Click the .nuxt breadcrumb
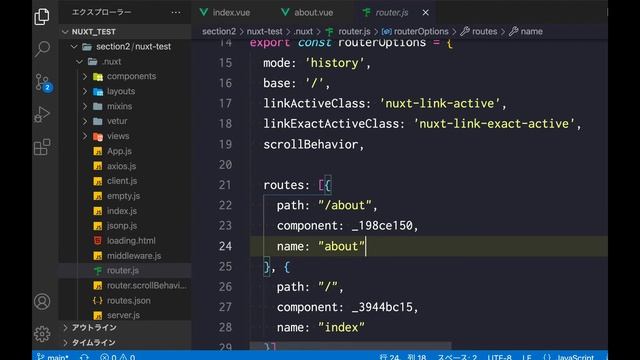 tap(303, 31)
